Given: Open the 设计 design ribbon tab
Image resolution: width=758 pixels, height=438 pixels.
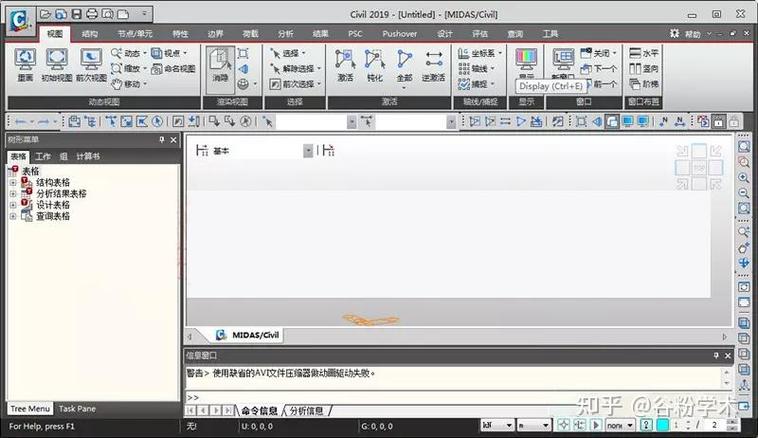Looking at the screenshot, I should click(x=445, y=34).
